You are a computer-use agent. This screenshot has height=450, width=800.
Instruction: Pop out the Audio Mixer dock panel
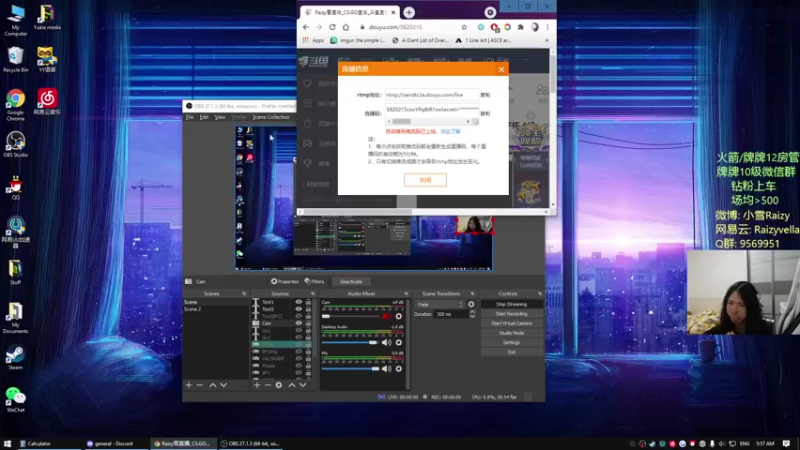(x=406, y=294)
